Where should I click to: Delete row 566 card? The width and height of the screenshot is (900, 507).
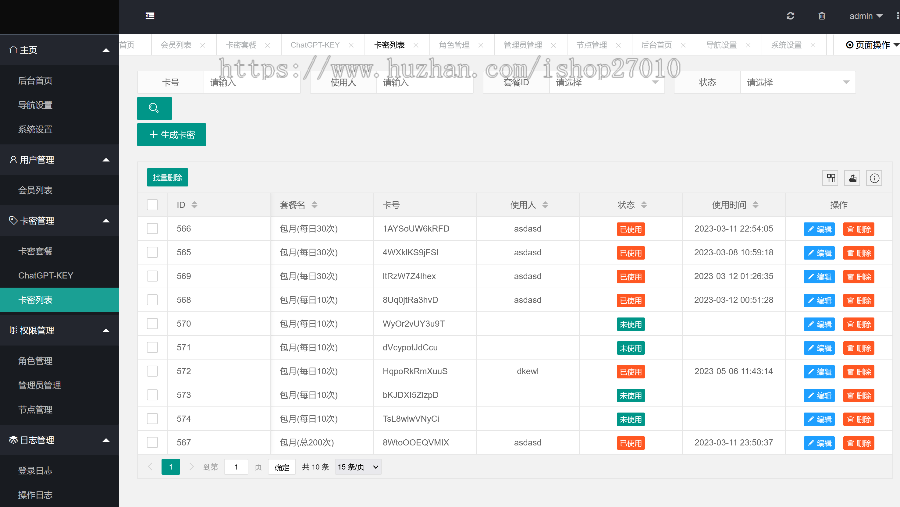tap(858, 229)
